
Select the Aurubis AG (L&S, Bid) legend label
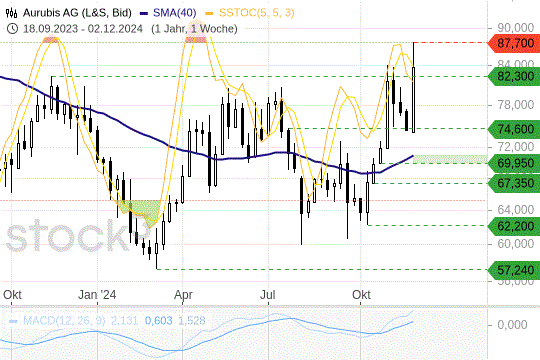tap(77, 13)
